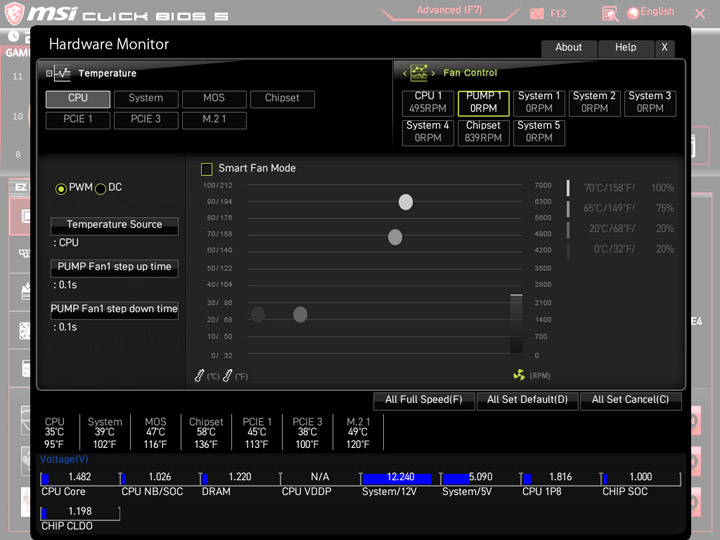Select the PCIE 3 temperature button

(x=146, y=120)
